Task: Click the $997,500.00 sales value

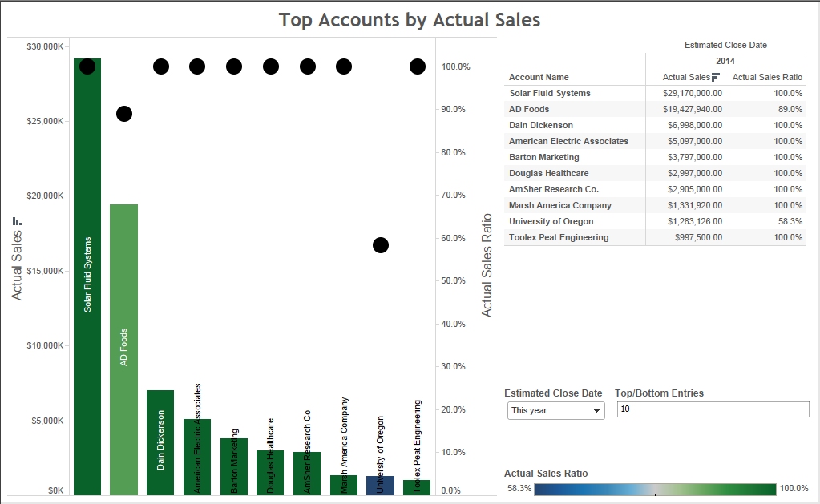Action: [x=699, y=237]
